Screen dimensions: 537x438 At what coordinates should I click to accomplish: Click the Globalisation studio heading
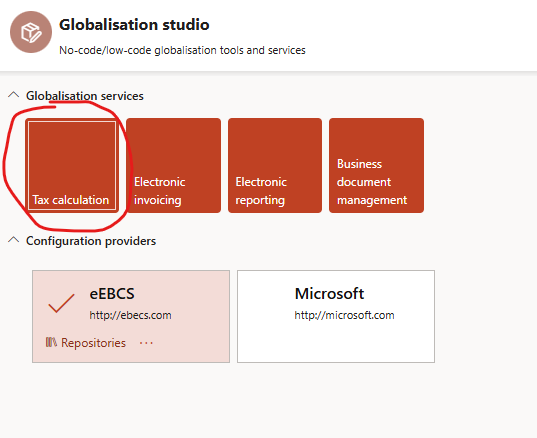pyautogui.click(x=134, y=25)
